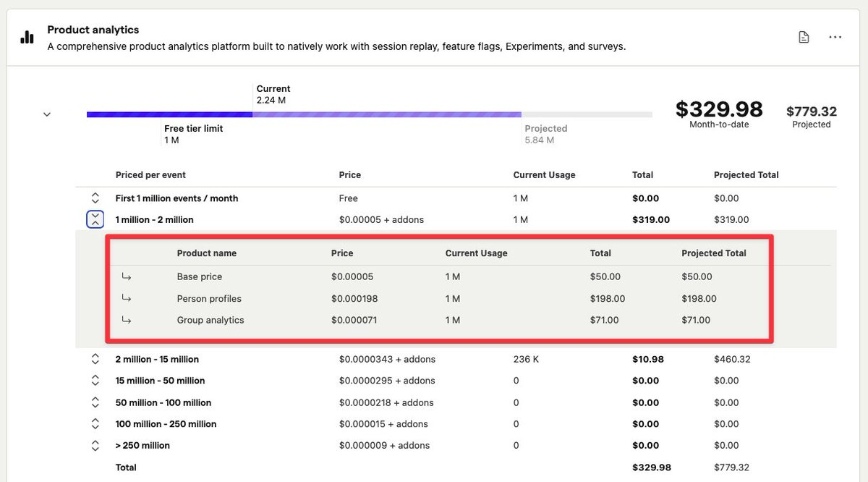Collapse the 1 million - 2 million row

click(95, 219)
